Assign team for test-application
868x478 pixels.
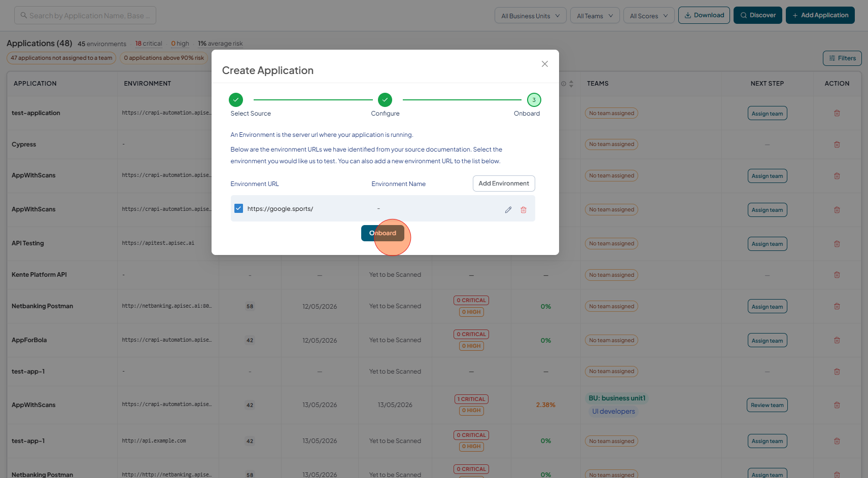point(767,114)
